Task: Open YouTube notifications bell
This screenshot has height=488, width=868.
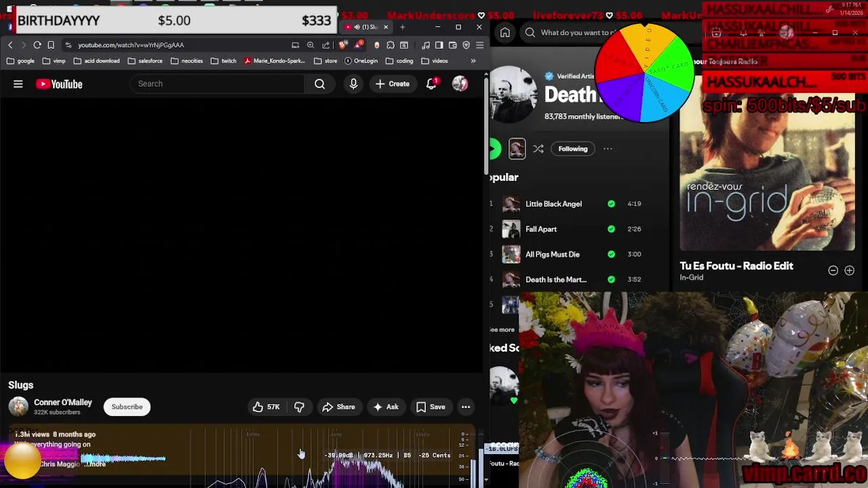Action: click(x=431, y=84)
